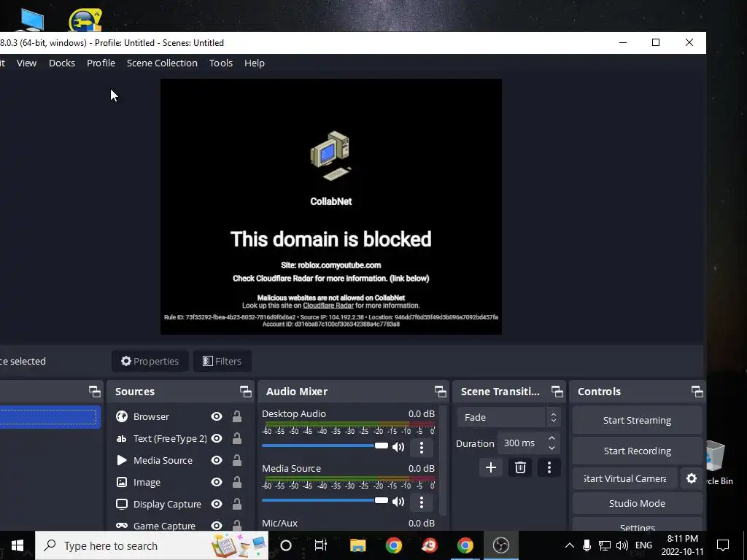Mute Desktop Audio speaker icon
The height and width of the screenshot is (560, 747).
398,447
